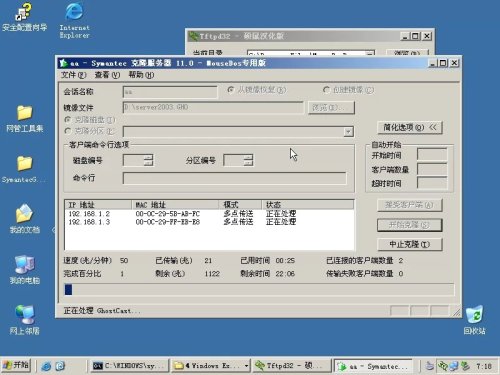Click the 命令行 input field
The height and width of the screenshot is (375, 500).
235,178
